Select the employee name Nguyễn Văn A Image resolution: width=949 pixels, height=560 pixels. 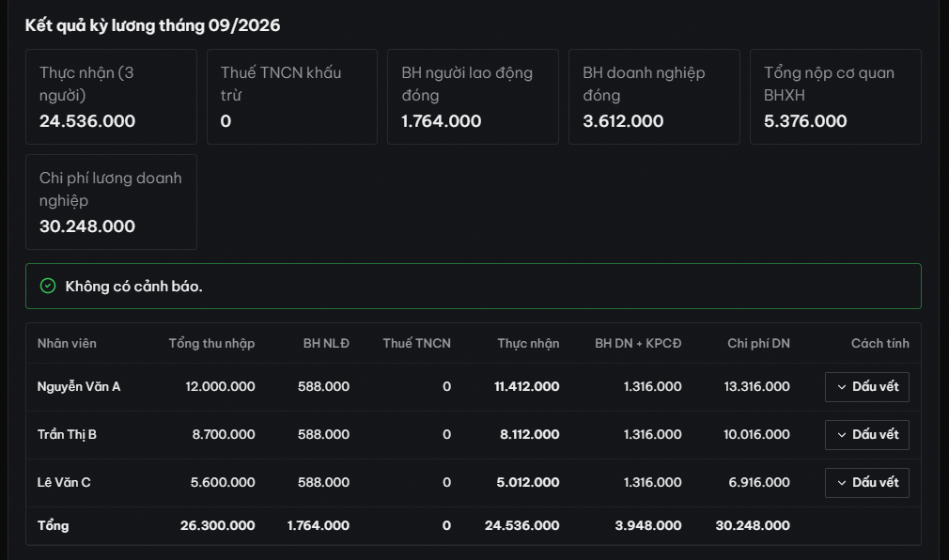79,386
